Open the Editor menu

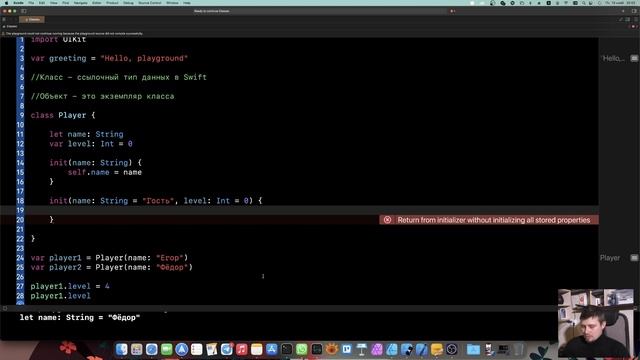(97, 3)
